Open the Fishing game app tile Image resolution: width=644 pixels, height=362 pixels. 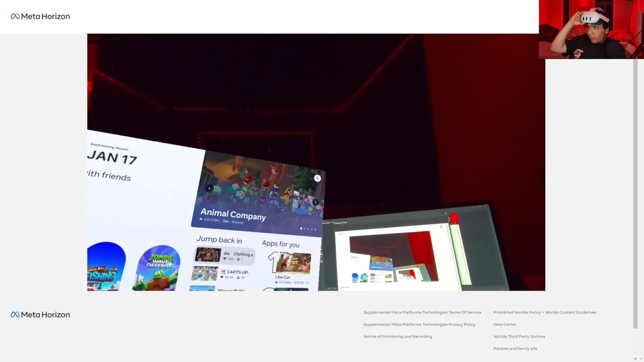pyautogui.click(x=106, y=266)
